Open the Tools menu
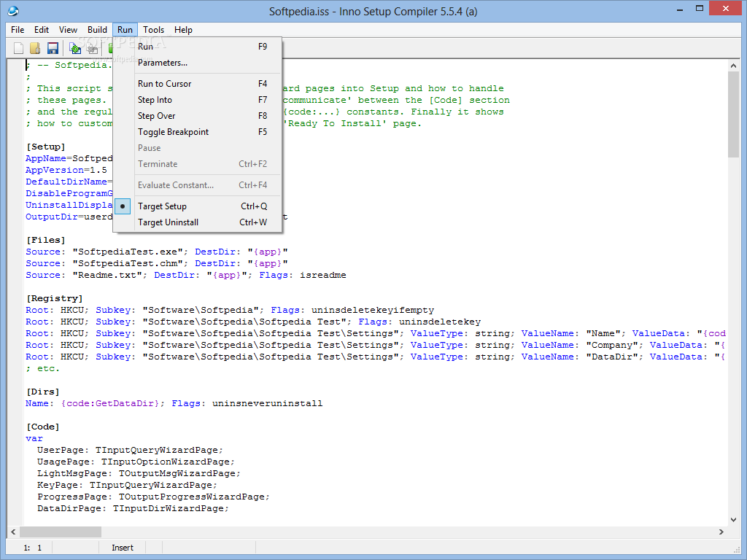The image size is (747, 560). [153, 29]
